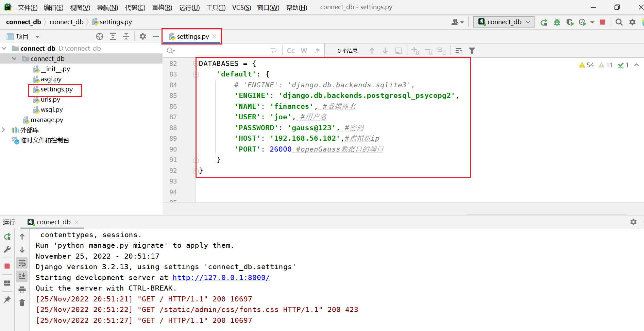Rerun the server in Run panel
Viewport: 644px width, 331px height.
[7, 237]
